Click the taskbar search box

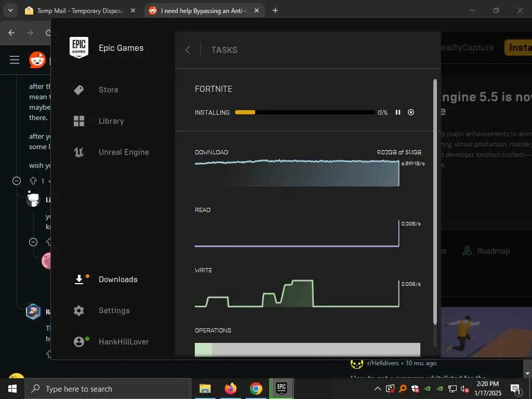(108, 389)
